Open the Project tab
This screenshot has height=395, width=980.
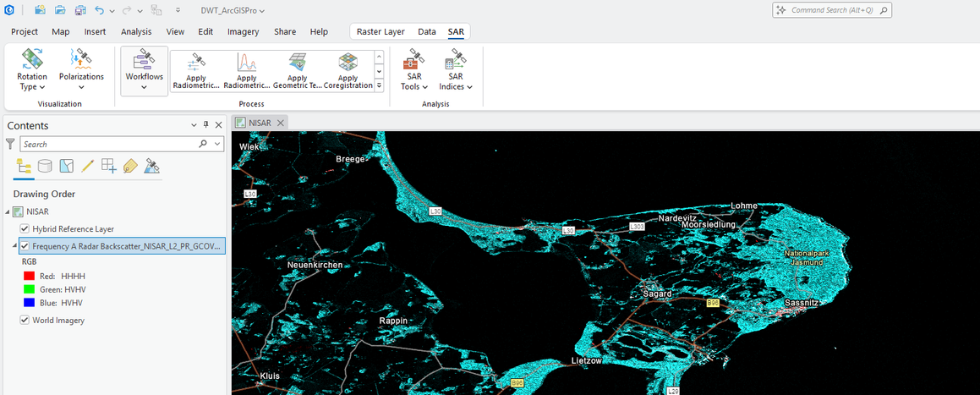25,32
